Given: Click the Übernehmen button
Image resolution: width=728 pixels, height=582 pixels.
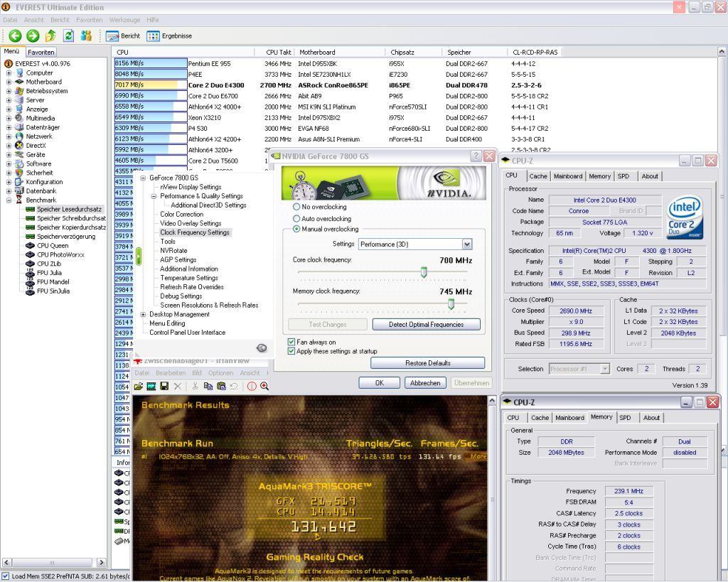Looking at the screenshot, I should 472,383.
